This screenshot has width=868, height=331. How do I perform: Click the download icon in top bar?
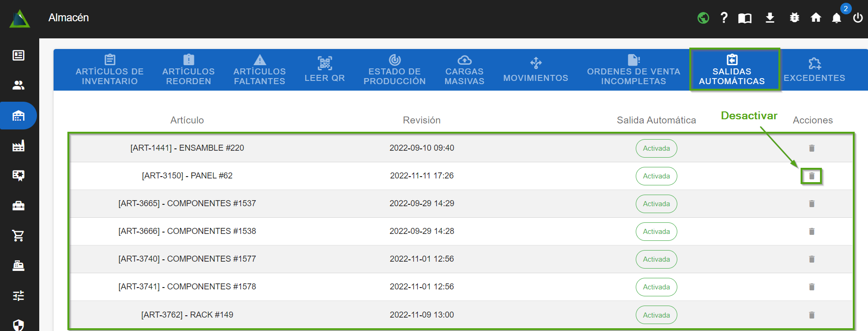(770, 18)
